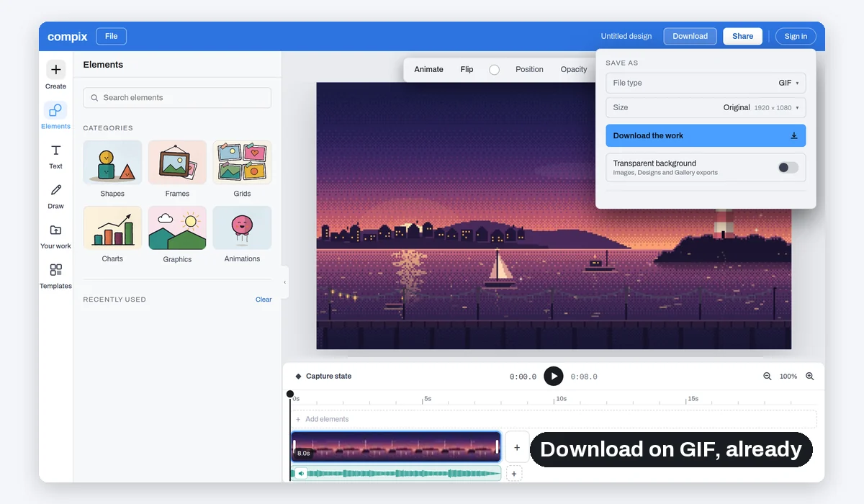Click the Sign in button
This screenshot has width=864, height=504.
[796, 36]
